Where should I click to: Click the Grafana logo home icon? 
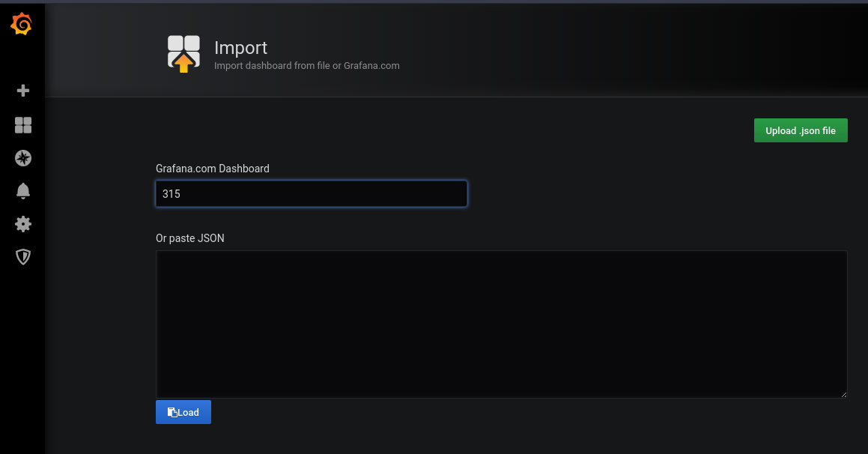pyautogui.click(x=22, y=25)
